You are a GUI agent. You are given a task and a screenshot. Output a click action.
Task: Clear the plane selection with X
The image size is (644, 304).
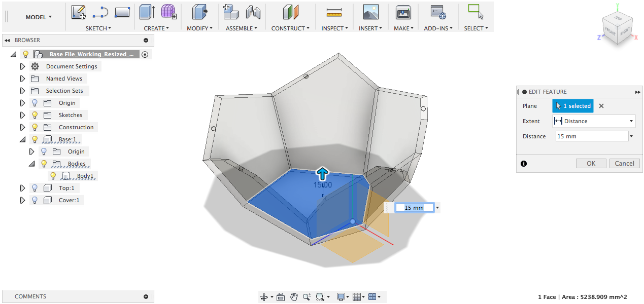point(601,106)
